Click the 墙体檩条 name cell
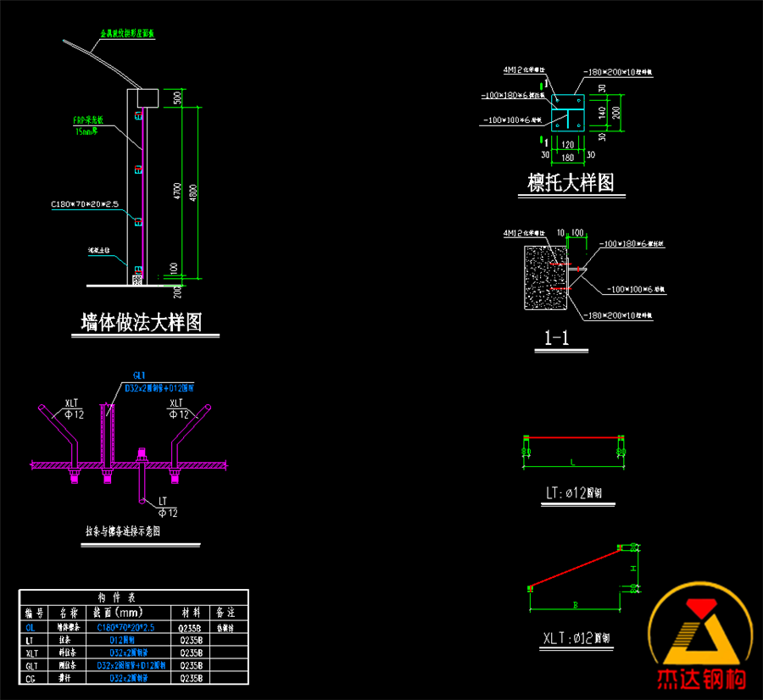This screenshot has height=700, width=763. [68, 628]
